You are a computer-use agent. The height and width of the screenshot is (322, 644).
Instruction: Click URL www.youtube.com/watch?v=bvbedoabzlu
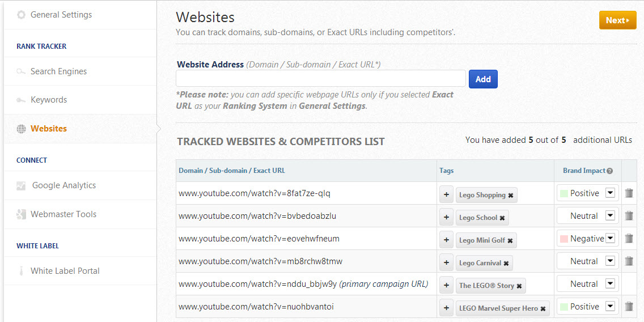257,215
